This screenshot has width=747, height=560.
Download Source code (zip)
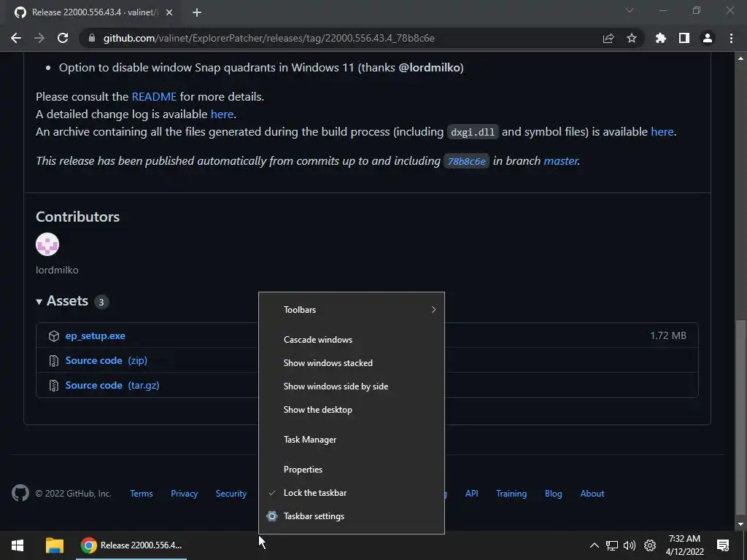107,360
